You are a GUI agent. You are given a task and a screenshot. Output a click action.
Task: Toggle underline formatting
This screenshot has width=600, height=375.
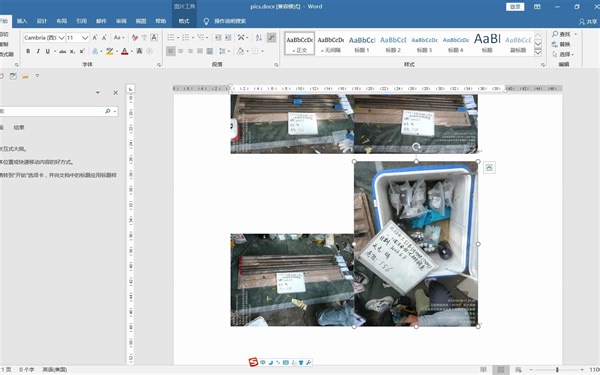[47, 51]
